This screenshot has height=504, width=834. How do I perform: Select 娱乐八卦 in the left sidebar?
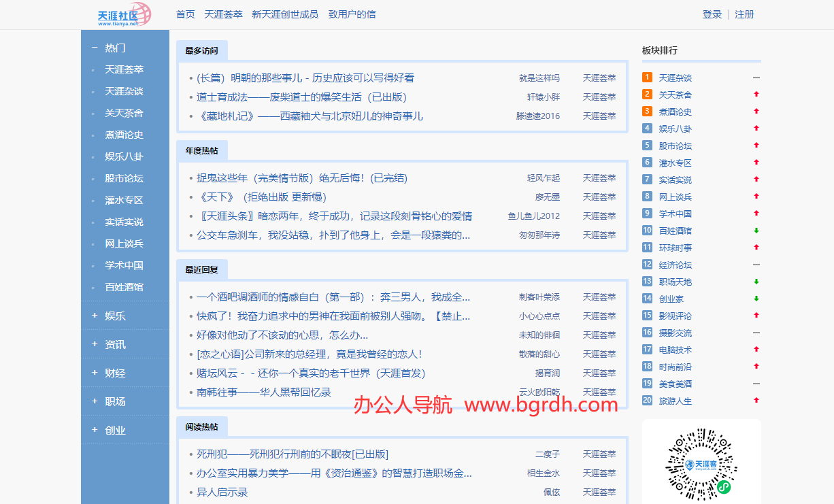[x=124, y=156]
